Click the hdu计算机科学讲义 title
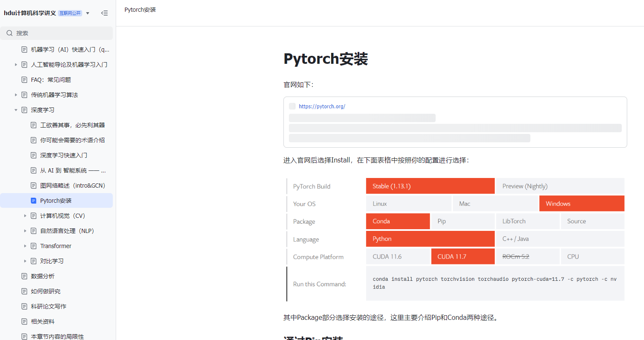644x340 pixels. point(30,13)
